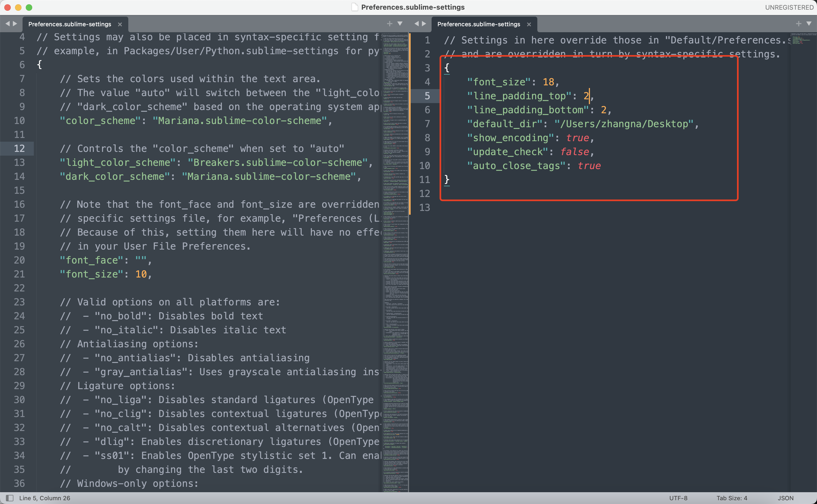
Task: Toggle the sidebar icon in status bar
Action: coord(10,498)
